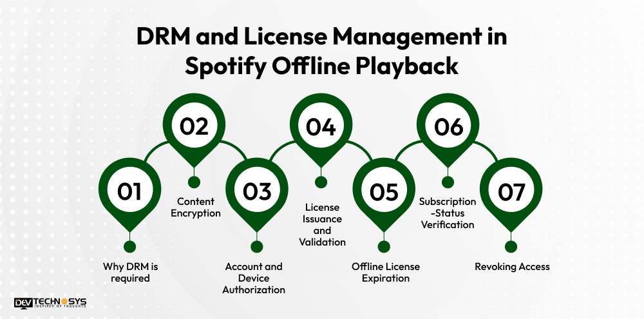644x319 pixels.
Task: Select the 'Revoking Access' label
Action: 512,267
